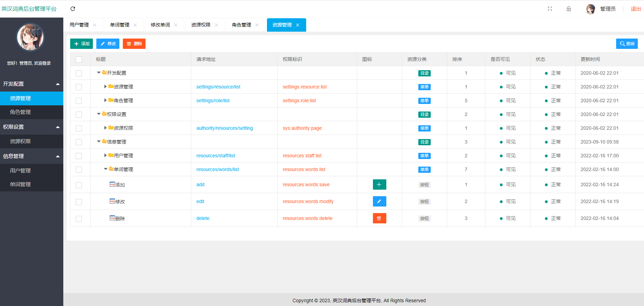Click the page icon beside 修改 row

[x=112, y=201]
